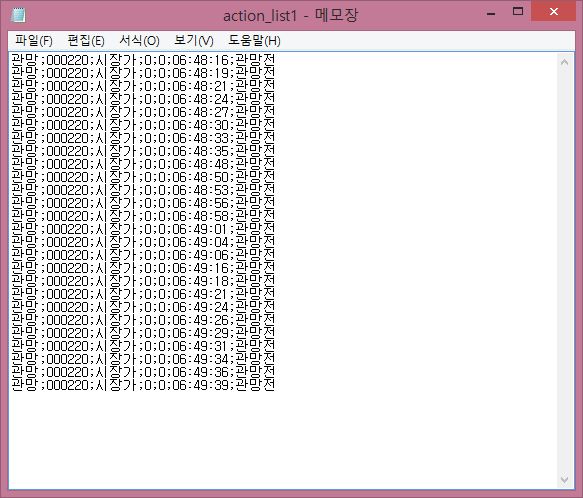Open the 파일(F) menu
This screenshot has height=498, width=583.
click(x=34, y=41)
